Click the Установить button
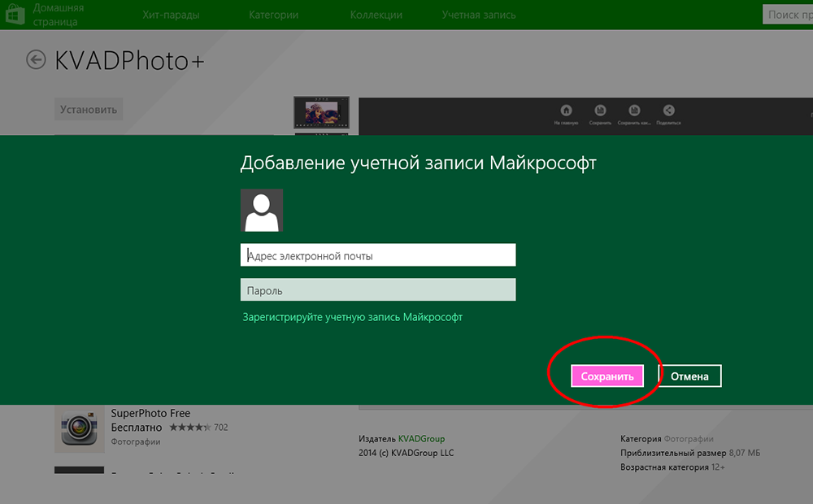 coord(89,110)
